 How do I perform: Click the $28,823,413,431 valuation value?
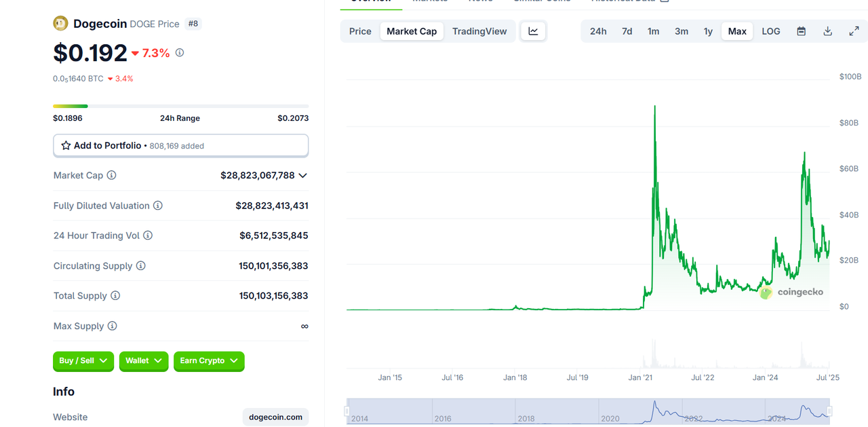click(x=272, y=206)
